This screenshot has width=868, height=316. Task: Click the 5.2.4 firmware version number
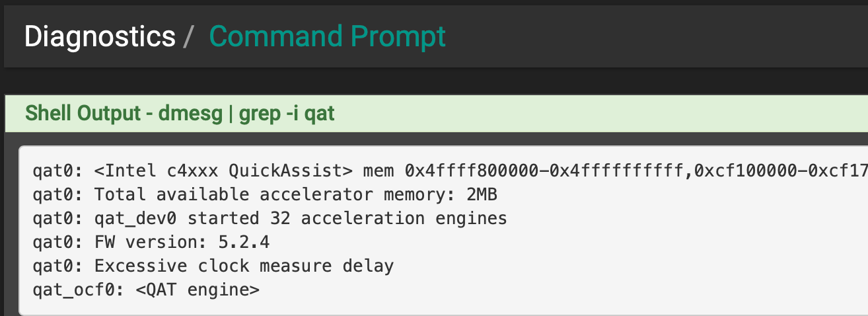pyautogui.click(x=246, y=243)
